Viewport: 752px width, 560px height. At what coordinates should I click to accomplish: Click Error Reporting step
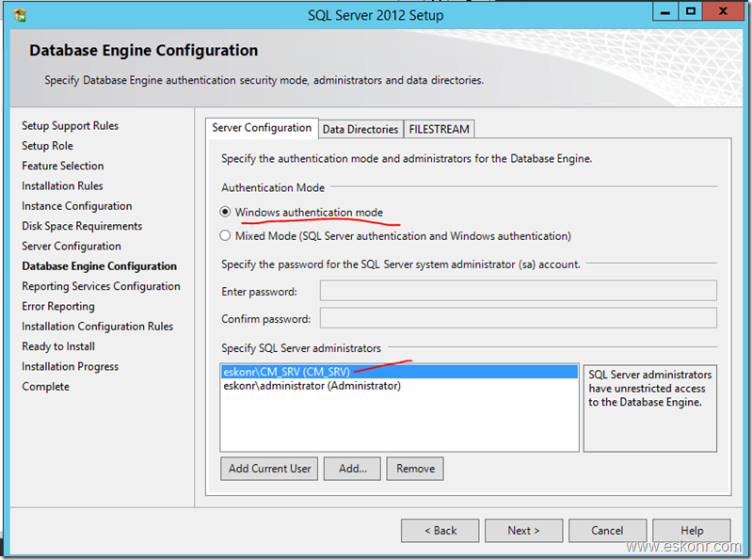click(58, 307)
